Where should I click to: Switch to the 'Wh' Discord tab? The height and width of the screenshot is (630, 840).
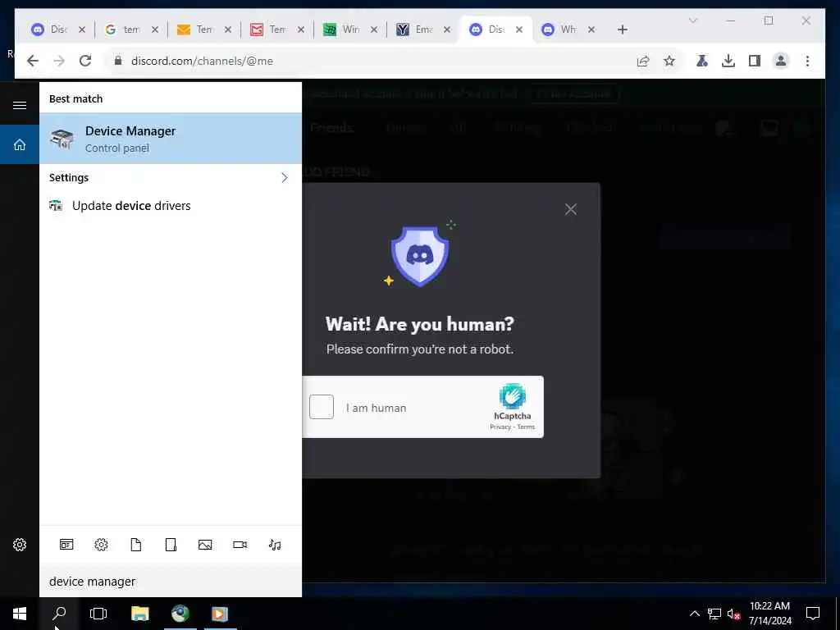point(566,30)
